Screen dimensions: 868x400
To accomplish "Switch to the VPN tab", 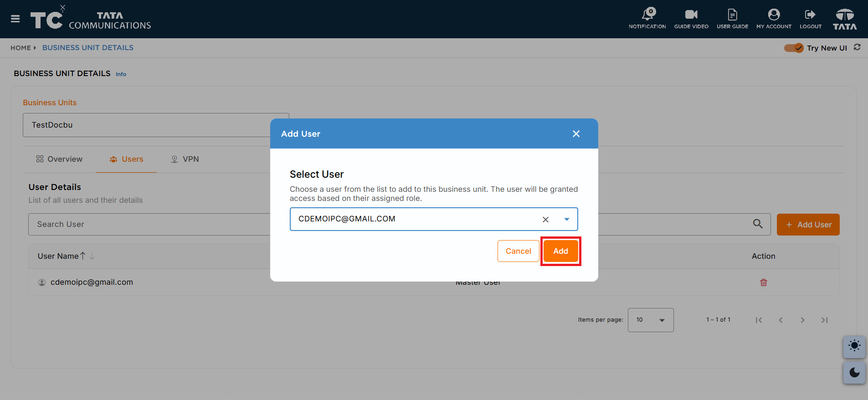I will tap(185, 159).
